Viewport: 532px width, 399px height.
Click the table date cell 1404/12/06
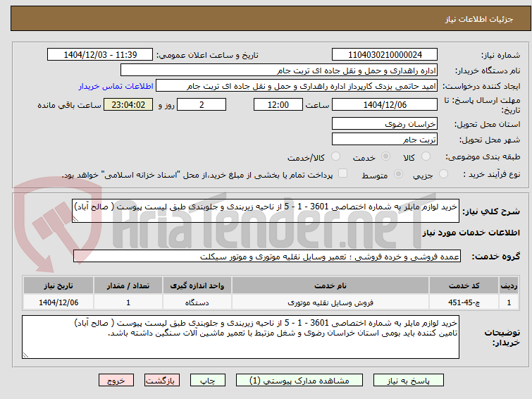pos(58,302)
